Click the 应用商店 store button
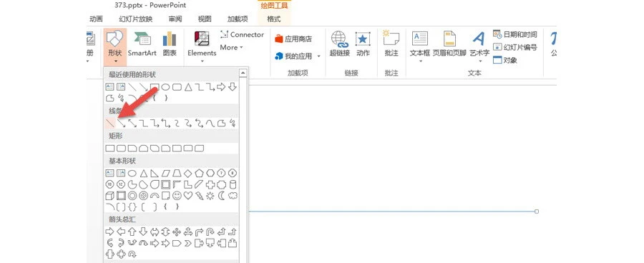Screen dimensions: 644x263 [x=293, y=39]
